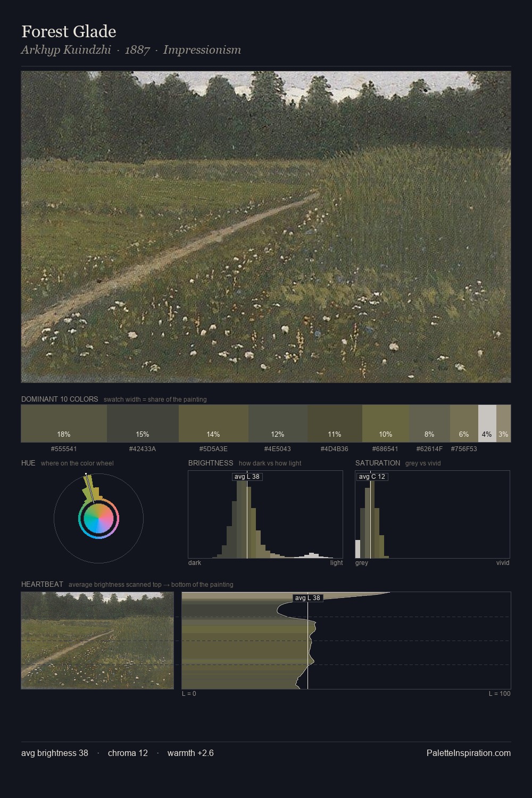
Task: Click the artist name 'Arkhyp Kuindzhi'
Action: point(66,50)
